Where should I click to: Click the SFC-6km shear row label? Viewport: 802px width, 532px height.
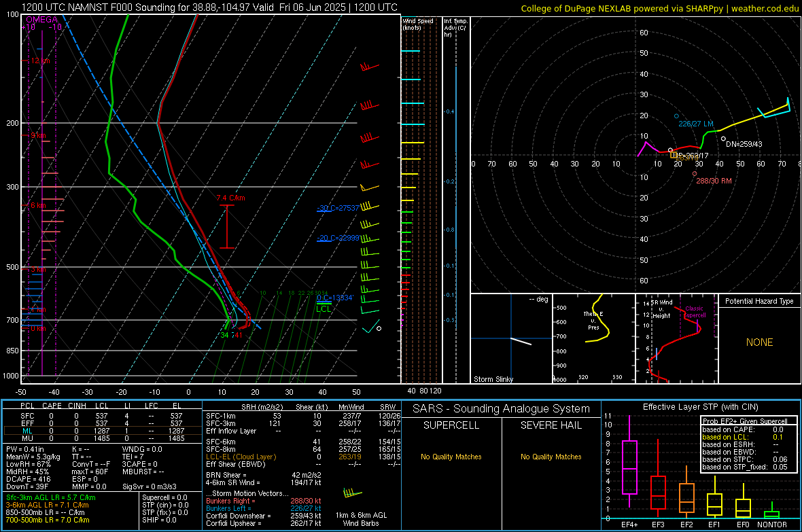221,442
